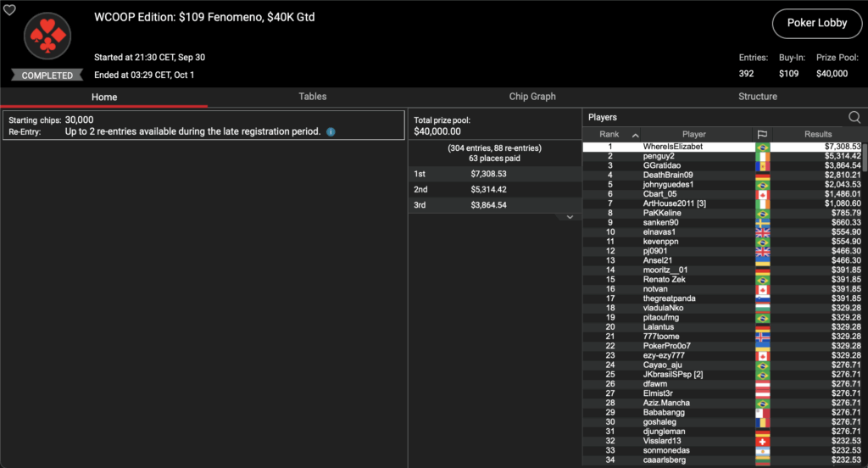
Task: Click the UK flag next to elnavas1
Action: [x=762, y=232]
